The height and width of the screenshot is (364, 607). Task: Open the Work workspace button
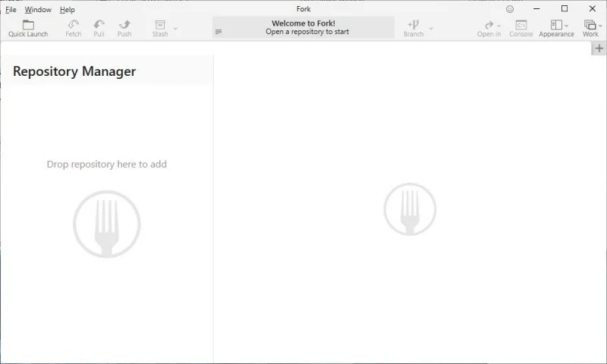(x=590, y=28)
